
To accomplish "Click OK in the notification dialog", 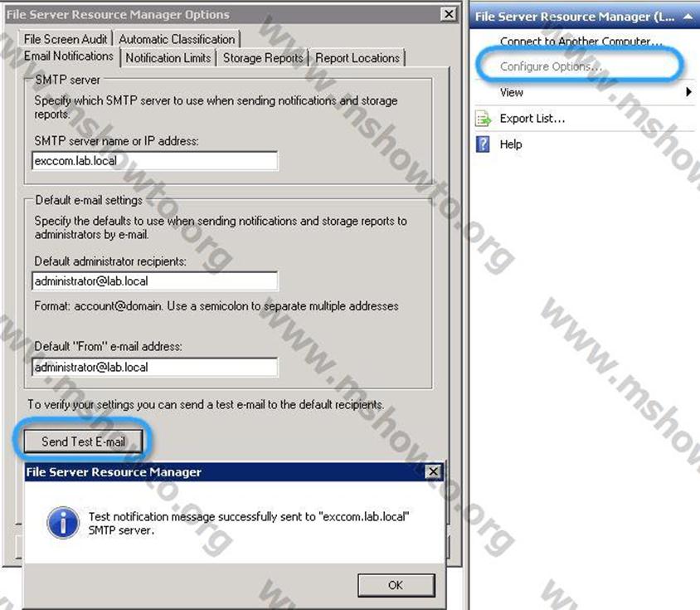I will coord(396,585).
